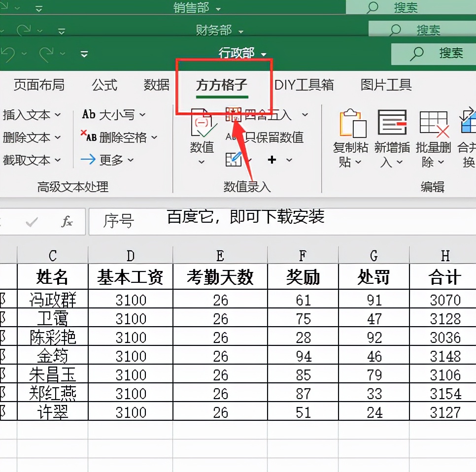Click 删除空格 tool

(x=119, y=137)
